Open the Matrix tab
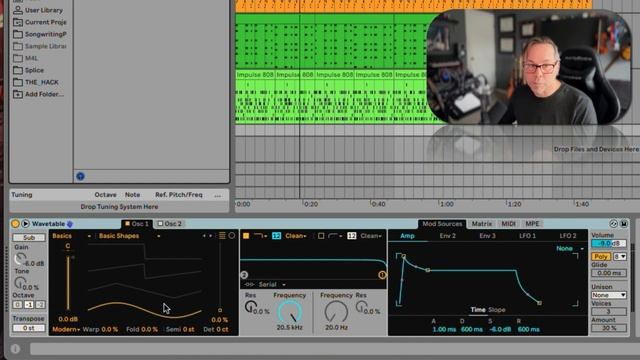 [482, 224]
